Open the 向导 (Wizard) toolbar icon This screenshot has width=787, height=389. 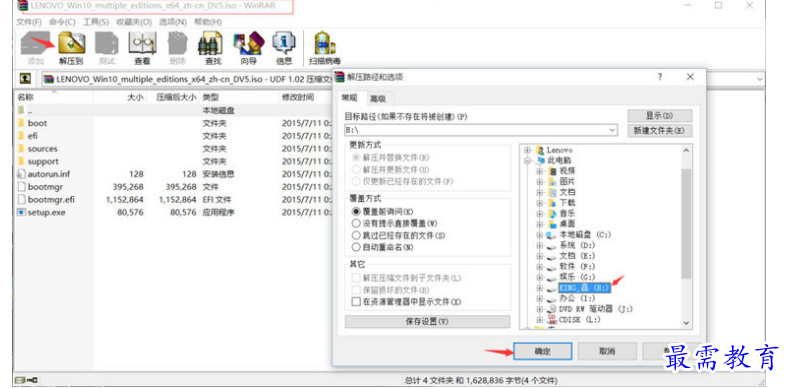click(x=248, y=44)
